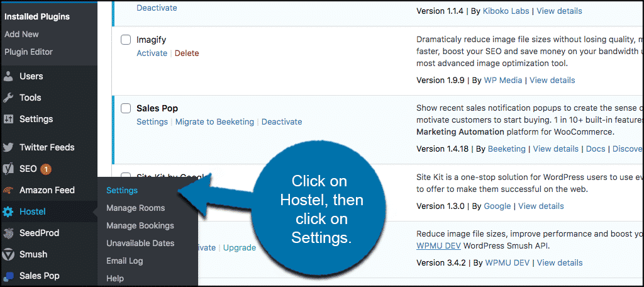Click the Amazon Feed signal icon
The image size is (644, 287).
pyautogui.click(x=8, y=190)
